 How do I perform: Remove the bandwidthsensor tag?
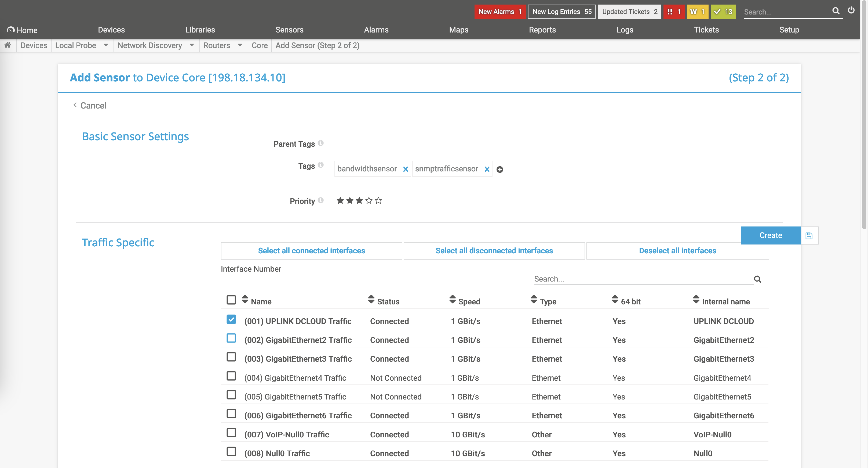[x=405, y=169]
